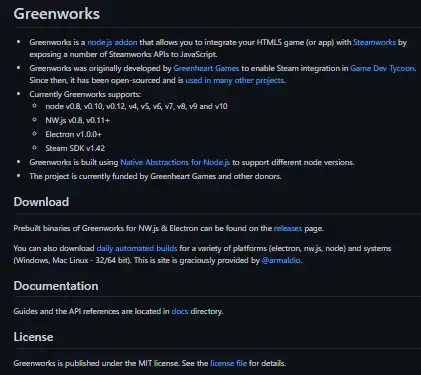Click the Download section heading
This screenshot has width=421, height=375.
pos(41,202)
